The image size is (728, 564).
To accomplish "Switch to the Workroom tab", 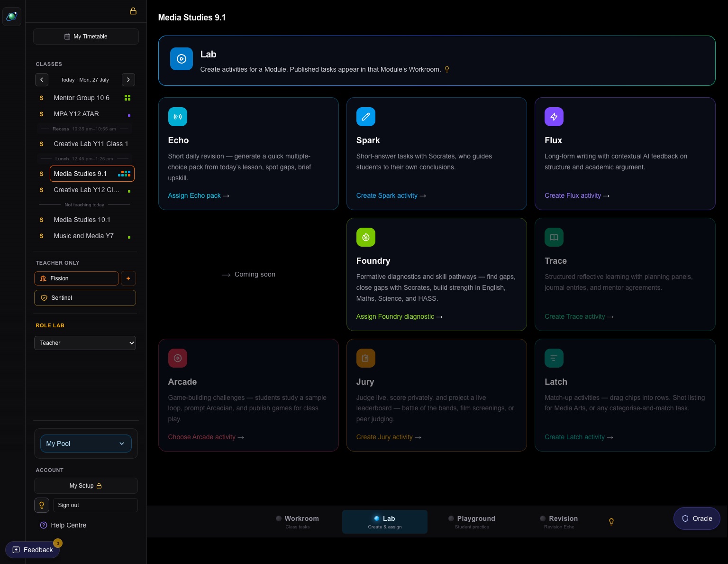I will 298,522.
